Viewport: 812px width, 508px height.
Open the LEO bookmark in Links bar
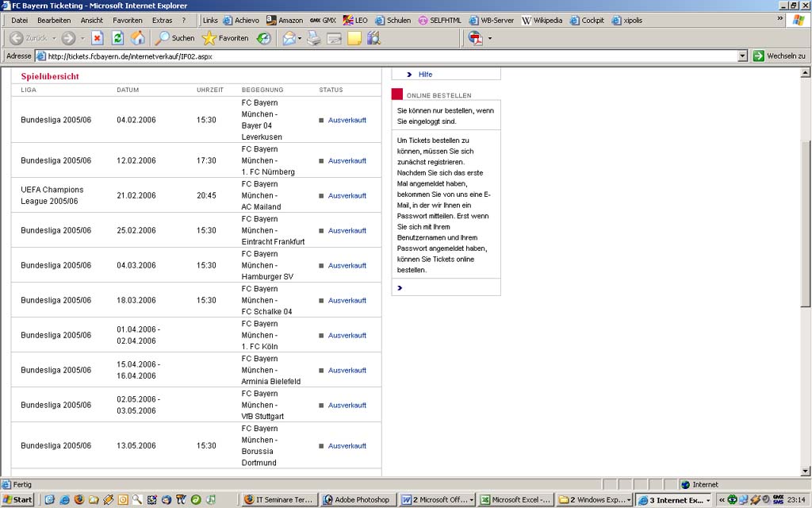[x=355, y=20]
